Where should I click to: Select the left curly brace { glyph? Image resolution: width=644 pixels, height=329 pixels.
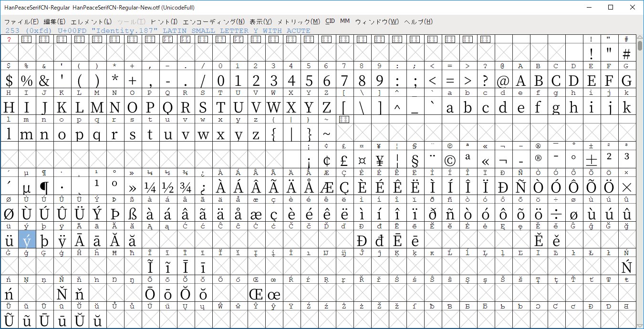click(x=273, y=133)
